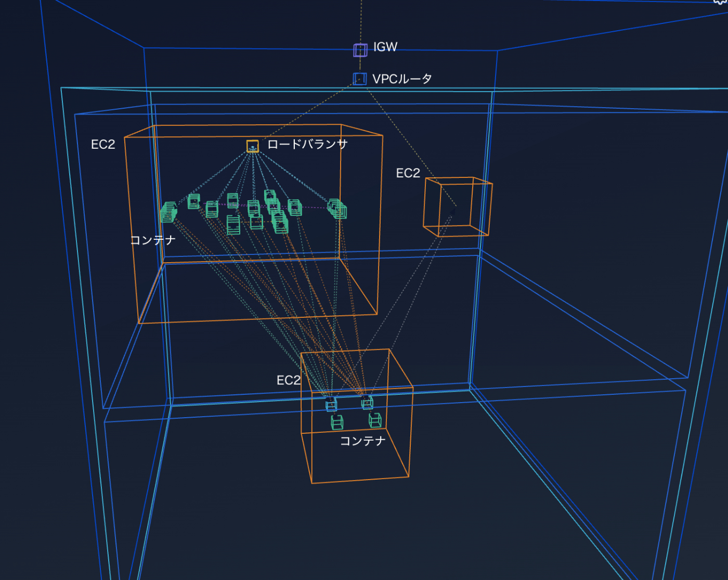Screen dimensions: 728x580
Task: Click the blue container cube under the bottom EC2 label
Action: click(331, 404)
